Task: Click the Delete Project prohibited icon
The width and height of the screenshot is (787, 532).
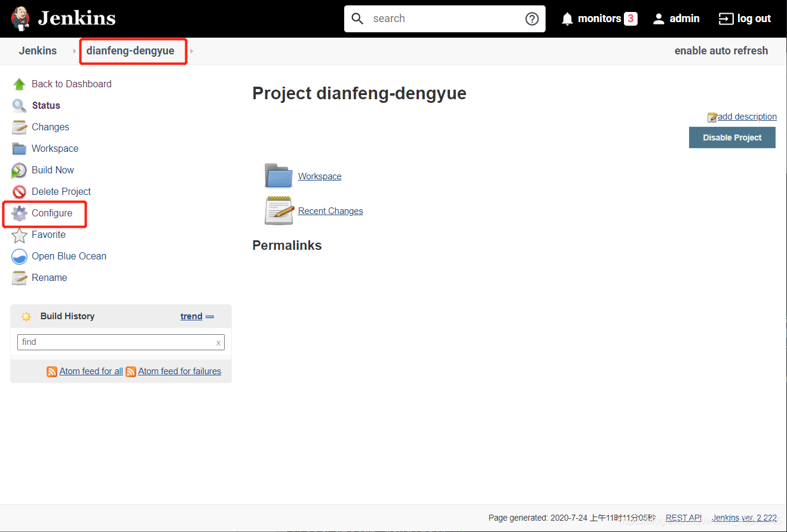Action: 19,192
